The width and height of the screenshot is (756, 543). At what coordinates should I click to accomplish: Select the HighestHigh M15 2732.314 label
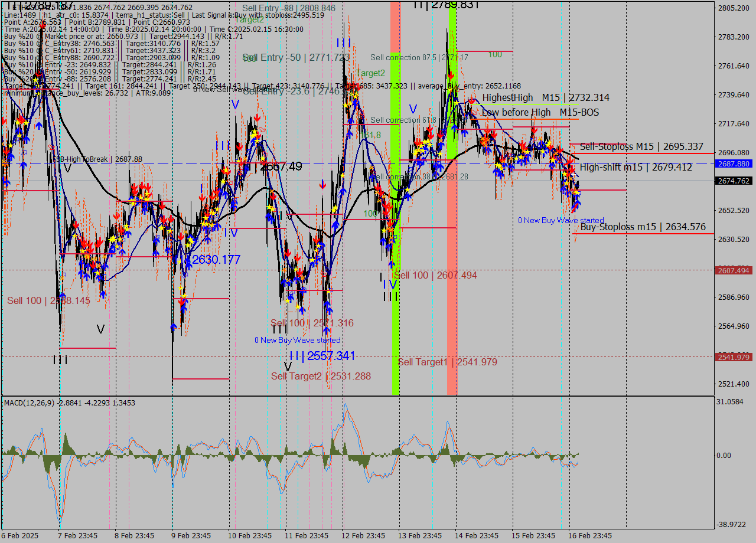(x=545, y=97)
